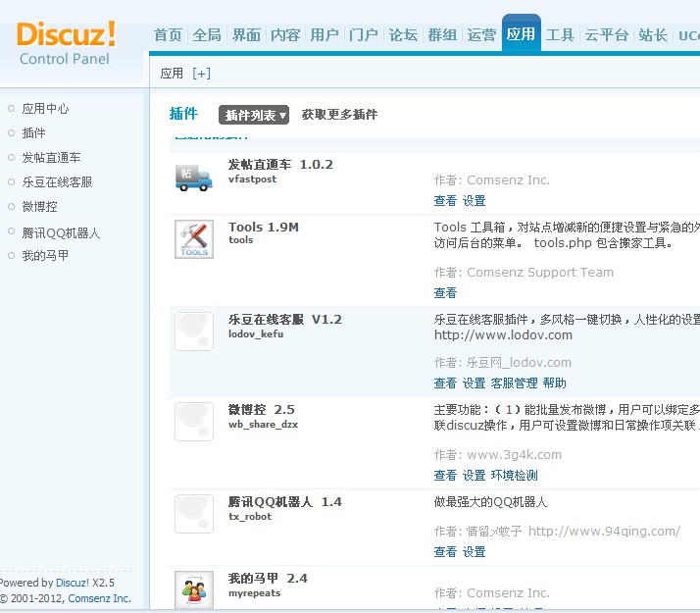Switch to the 群组 tab
This screenshot has width=700, height=613.
pos(442,35)
